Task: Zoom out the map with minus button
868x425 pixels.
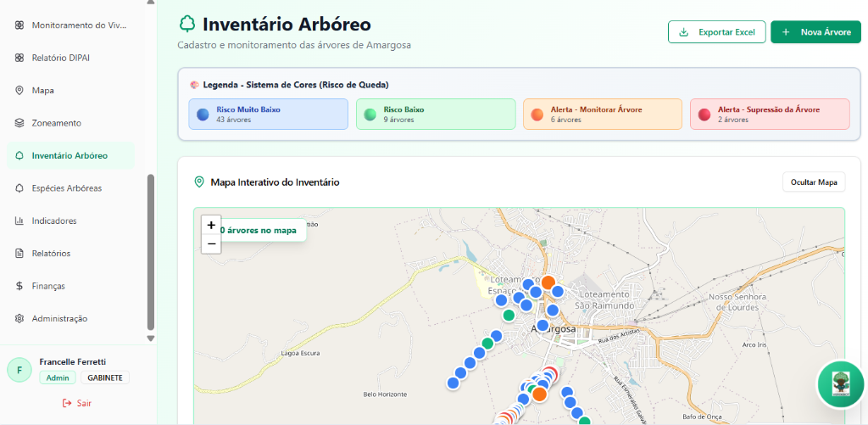Action: coord(211,243)
